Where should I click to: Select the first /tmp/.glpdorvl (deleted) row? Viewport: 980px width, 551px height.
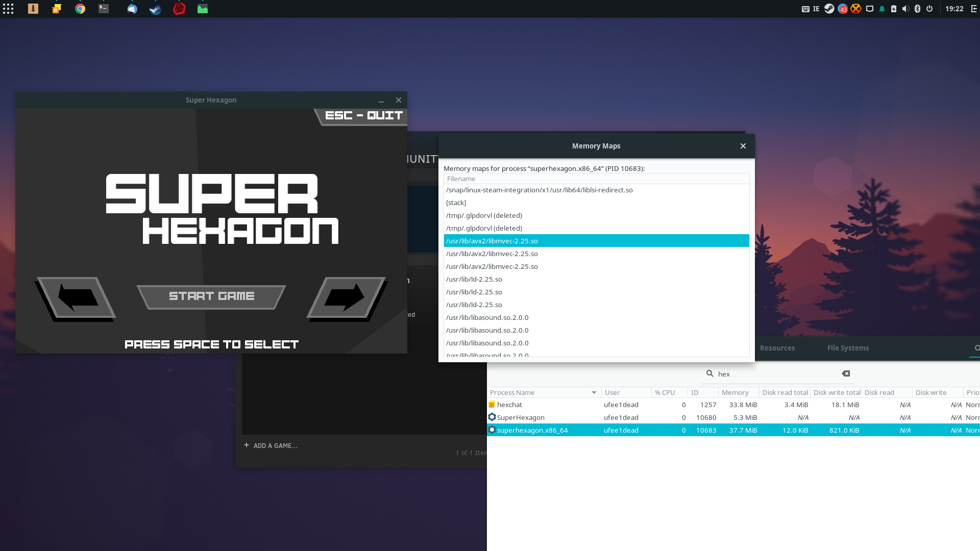[596, 215]
